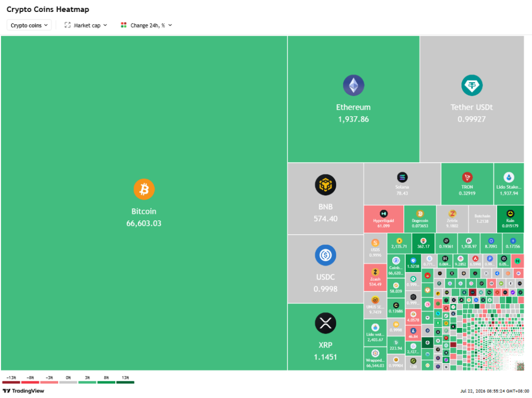Click the TradingView logo
This screenshot has height=398, width=532.
23,391
